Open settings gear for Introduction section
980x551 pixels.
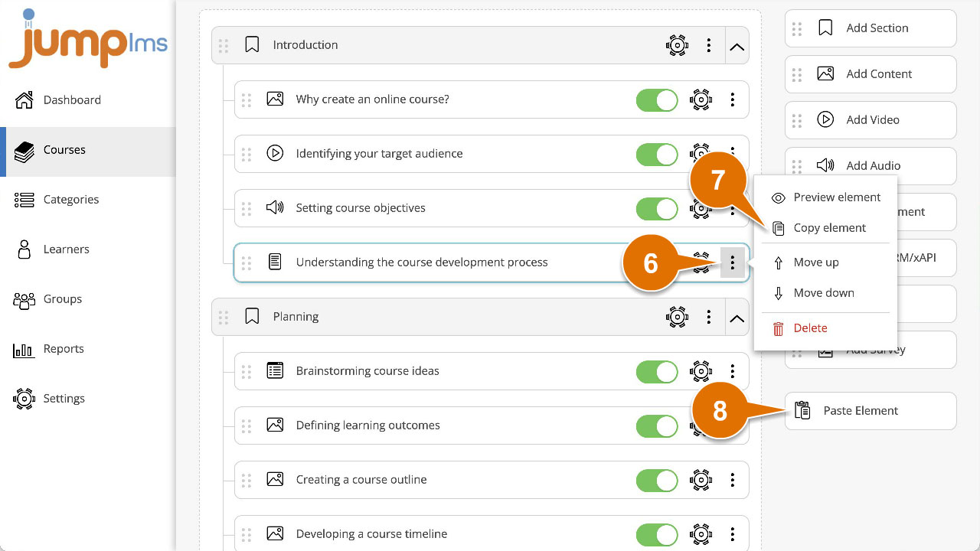tap(677, 45)
